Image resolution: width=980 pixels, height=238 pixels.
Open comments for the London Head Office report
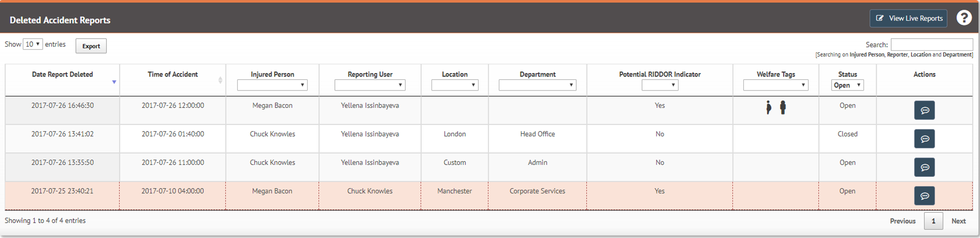(924, 139)
